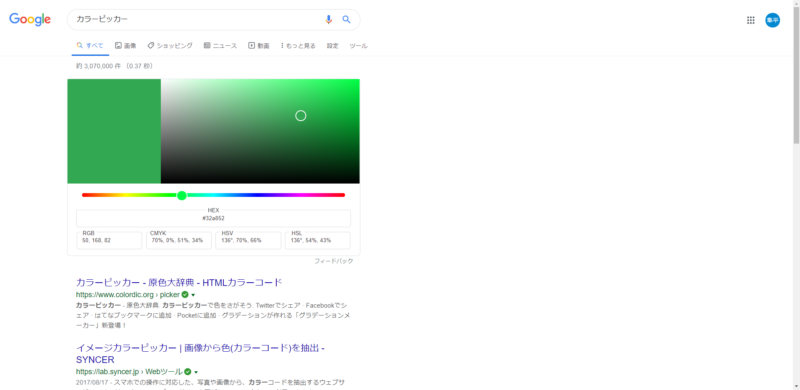Expand the もっと見る menu
Viewport: 800px width, 390px height.
pyautogui.click(x=298, y=45)
